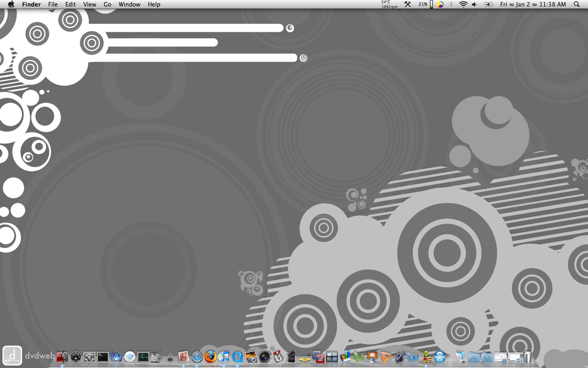
Task: Open the Downloads folder stack
Action: point(487,357)
